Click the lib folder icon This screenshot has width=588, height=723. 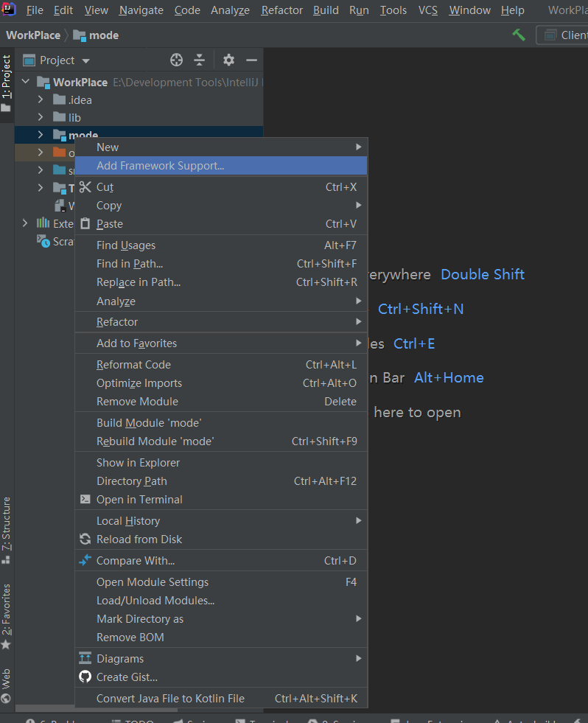pos(59,117)
